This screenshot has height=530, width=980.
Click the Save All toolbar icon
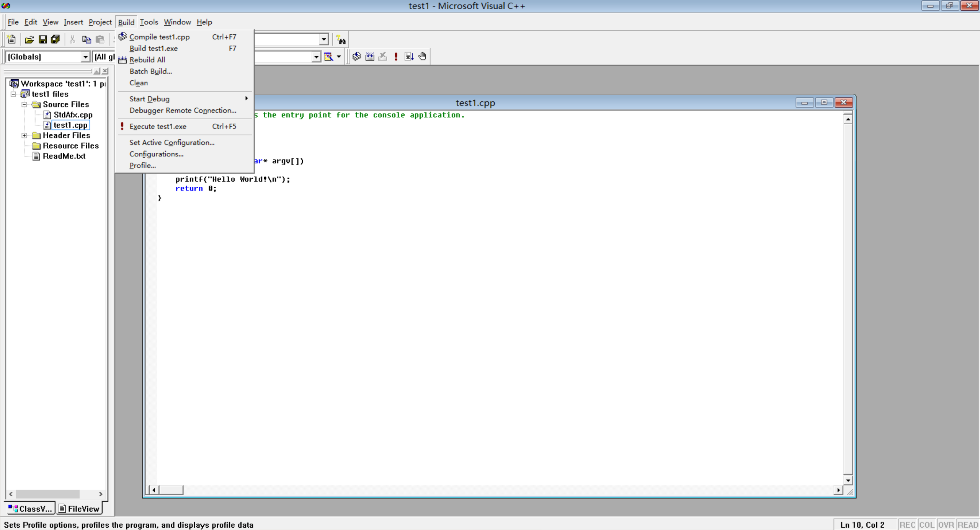click(x=56, y=39)
